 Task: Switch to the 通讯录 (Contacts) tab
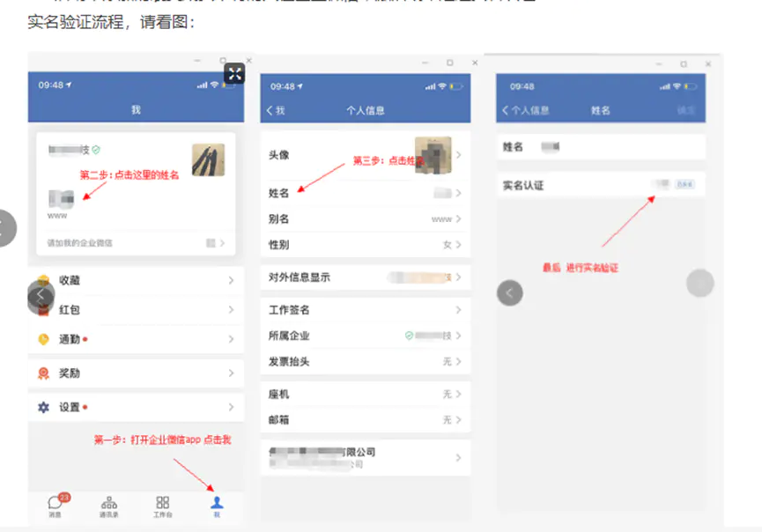coord(110,502)
